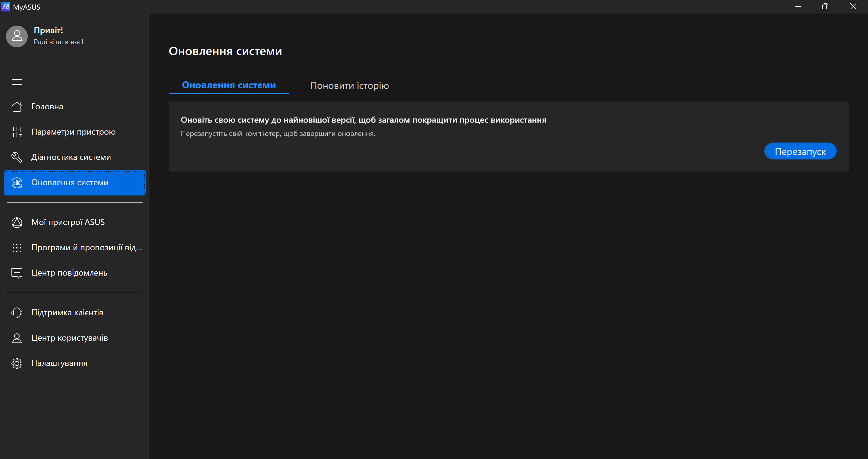The width and height of the screenshot is (868, 459).
Task: Switch to the Поновити історію tab
Action: tap(349, 86)
